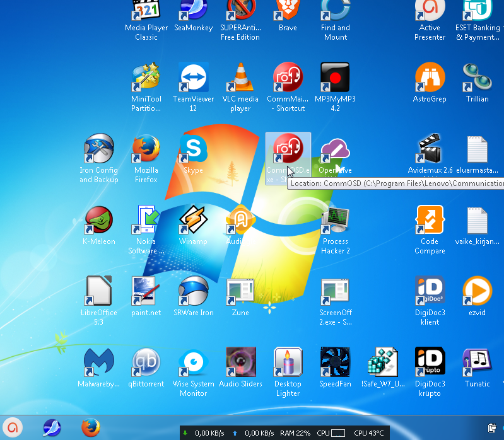Launch the Brave browser shortcut
This screenshot has width=504, height=440.
tap(288, 11)
